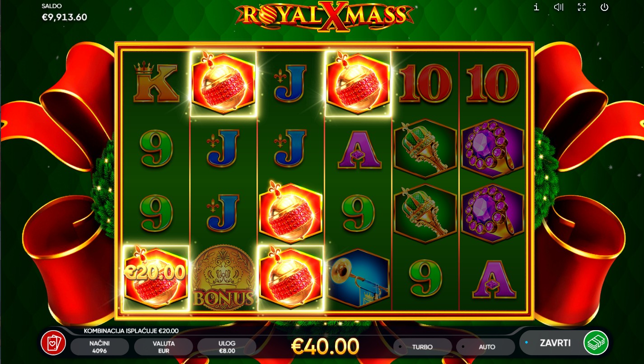Click the Royal Xmass logo
This screenshot has height=364, width=644.
(x=324, y=17)
